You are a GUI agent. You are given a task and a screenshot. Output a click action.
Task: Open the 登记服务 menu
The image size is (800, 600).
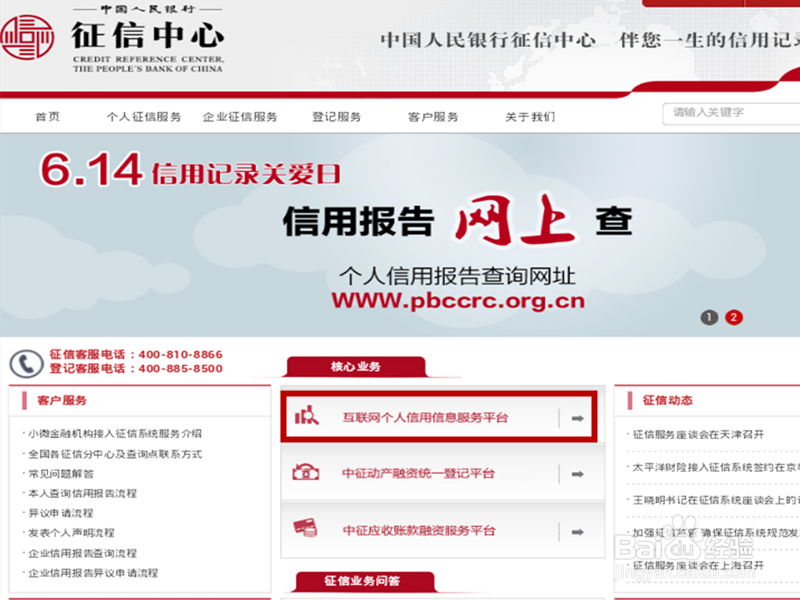coord(337,115)
